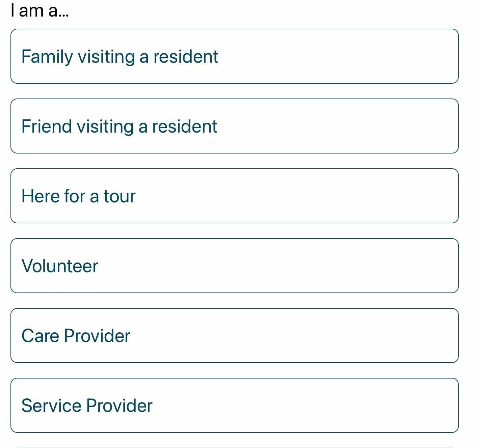Viewport: 478px width, 448px height.
Task: Identify yourself as a resident's friend
Action: point(235,126)
